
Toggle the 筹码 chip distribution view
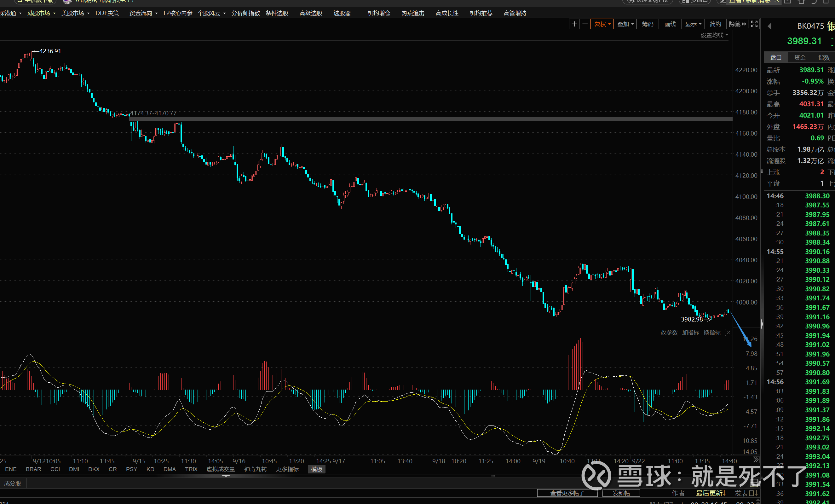point(647,24)
